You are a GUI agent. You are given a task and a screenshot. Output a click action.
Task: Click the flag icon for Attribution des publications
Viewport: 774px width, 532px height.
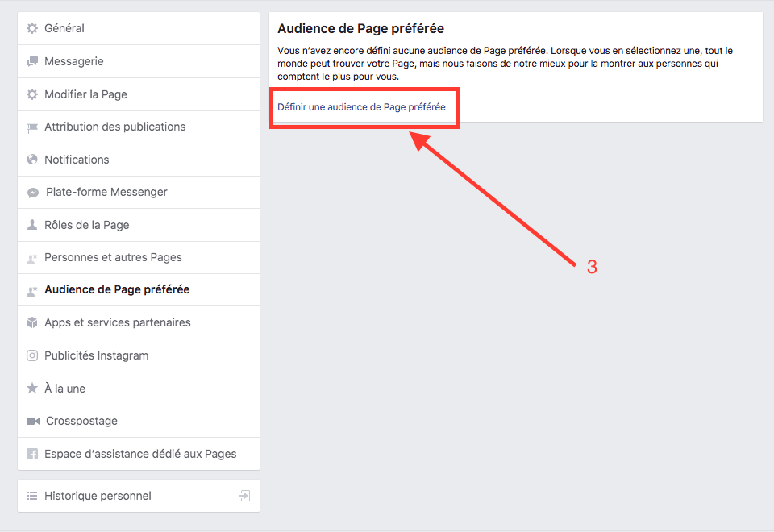32,127
